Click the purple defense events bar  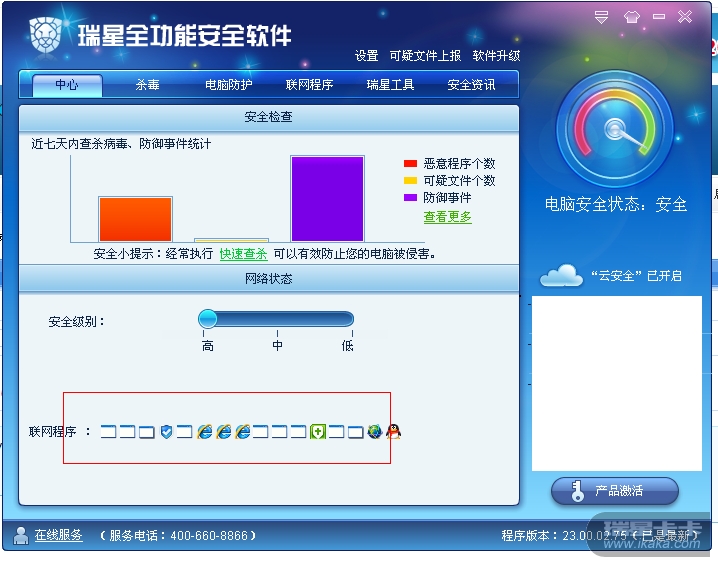click(x=327, y=199)
